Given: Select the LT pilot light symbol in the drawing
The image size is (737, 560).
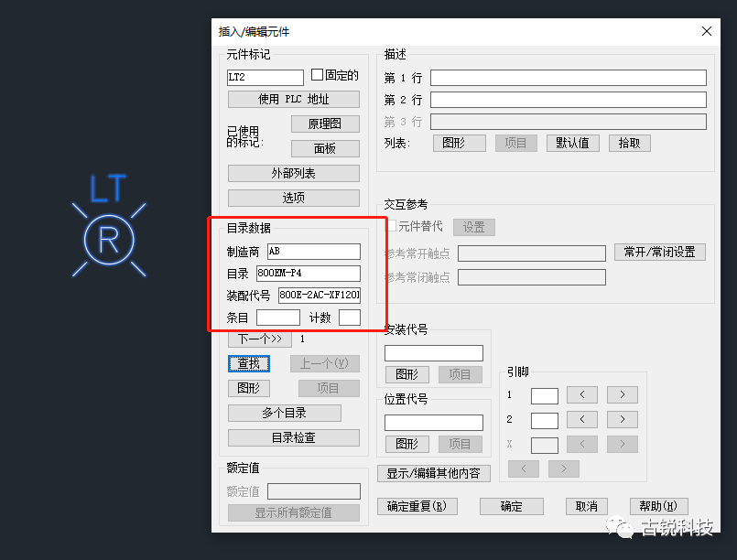Looking at the screenshot, I should [x=109, y=240].
